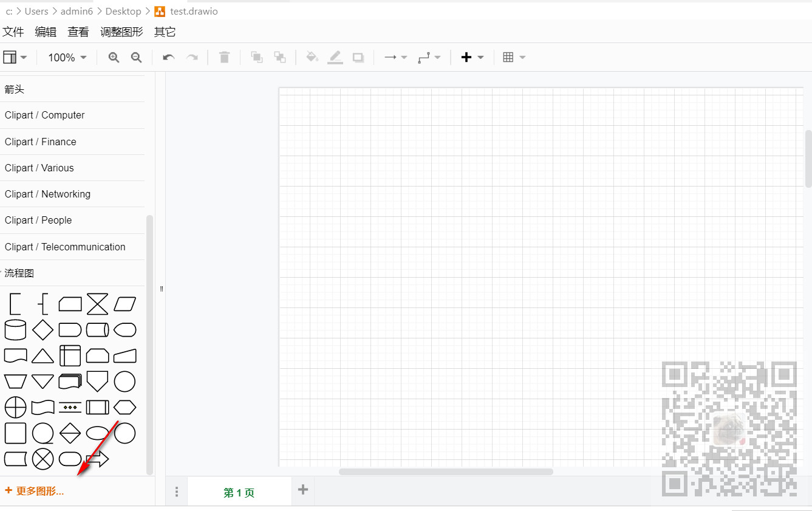This screenshot has width=812, height=511.
Task: Open the 其它 menu
Action: [x=165, y=32]
